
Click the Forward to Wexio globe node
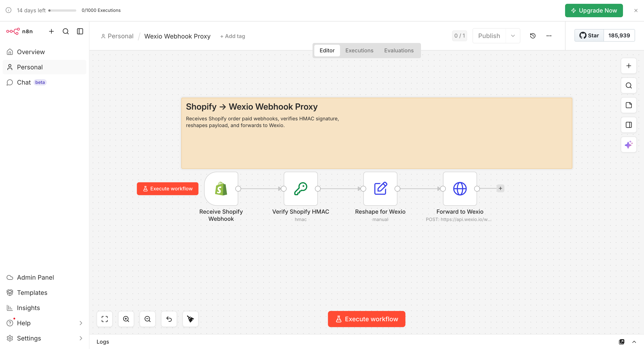click(x=460, y=189)
